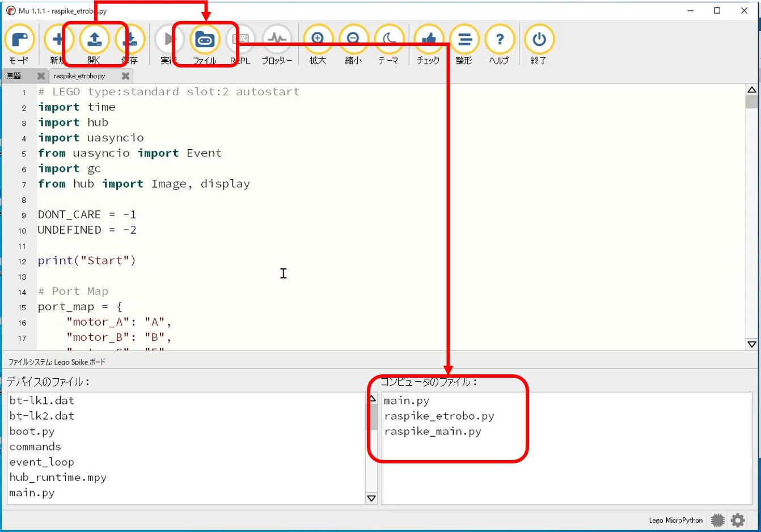The image size is (761, 532).
Task: Switch to the raspike_etrobo.py tab
Action: point(79,75)
